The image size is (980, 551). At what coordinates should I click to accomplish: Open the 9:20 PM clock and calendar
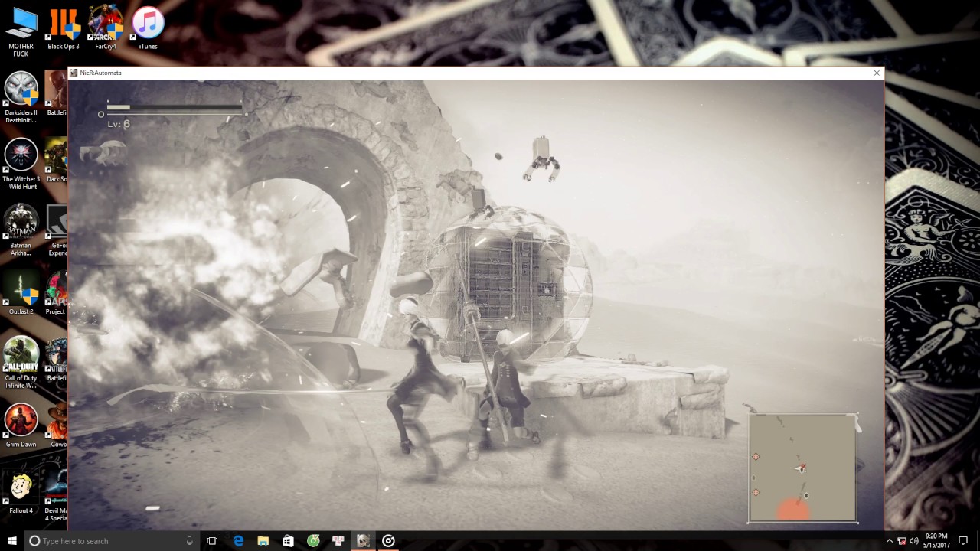(936, 541)
